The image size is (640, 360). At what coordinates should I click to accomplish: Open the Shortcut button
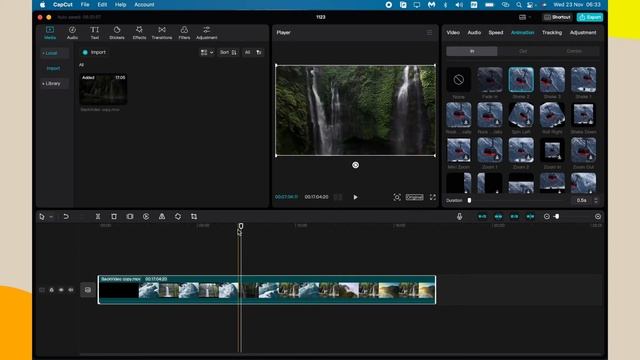[557, 17]
